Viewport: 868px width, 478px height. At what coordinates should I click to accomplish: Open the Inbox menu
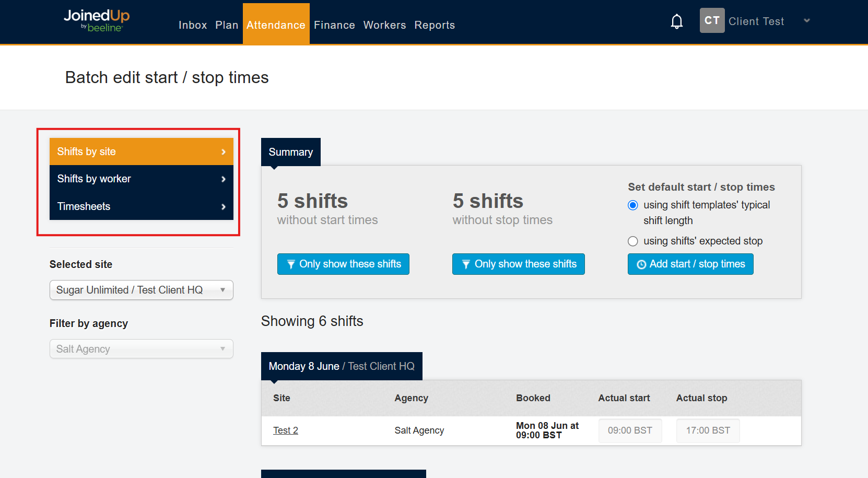(x=193, y=25)
